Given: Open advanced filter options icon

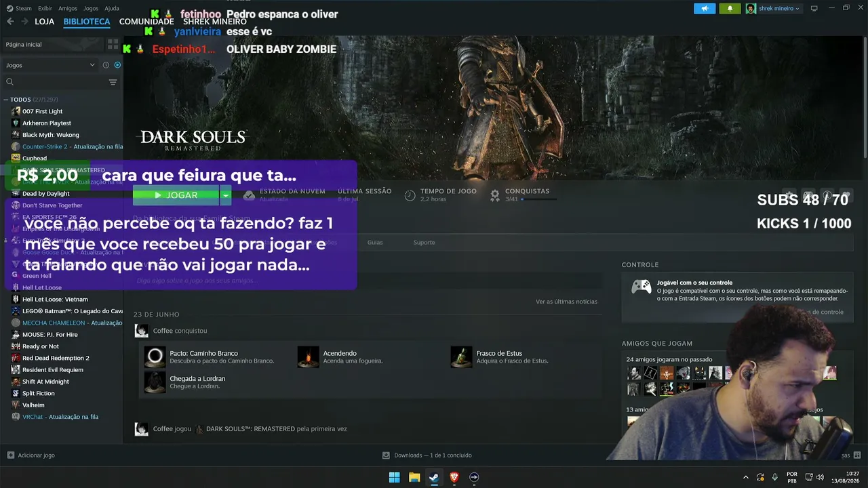Looking at the screenshot, I should (113, 82).
